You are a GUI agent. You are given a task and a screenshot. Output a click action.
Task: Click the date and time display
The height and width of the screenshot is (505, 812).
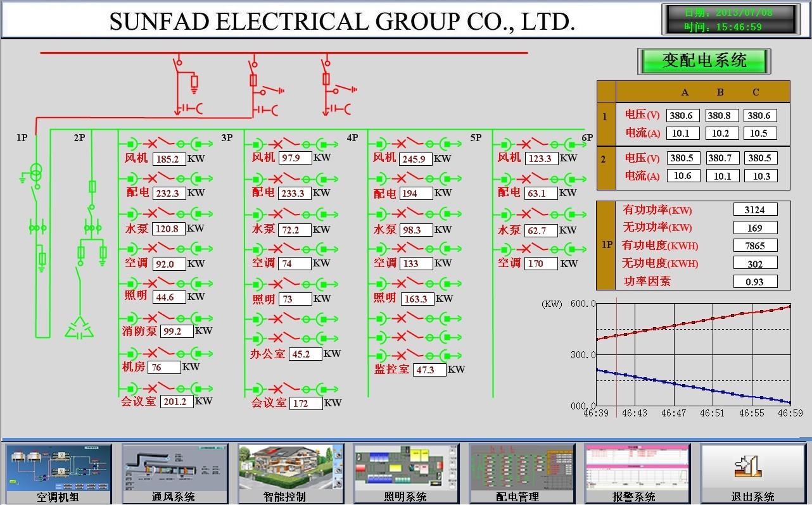pyautogui.click(x=730, y=20)
